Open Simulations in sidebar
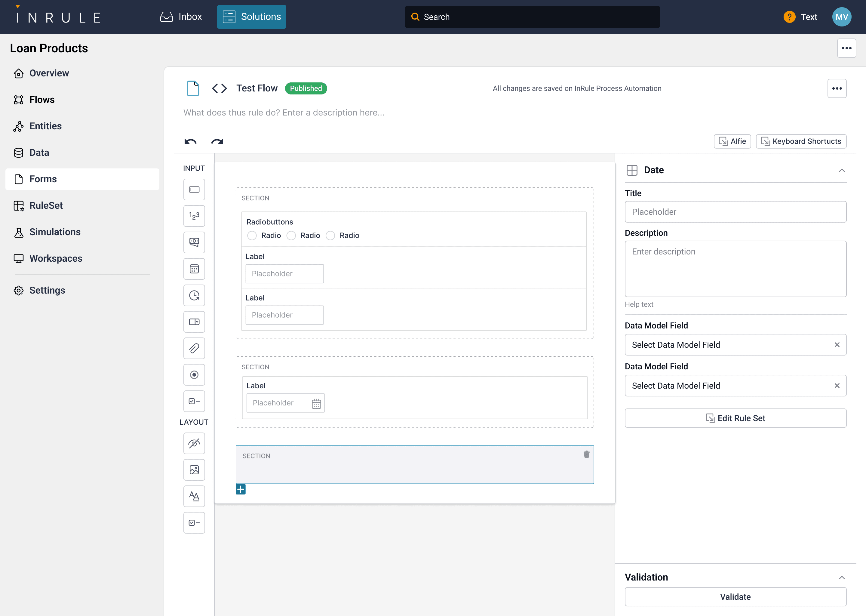The height and width of the screenshot is (616, 866). point(82,232)
